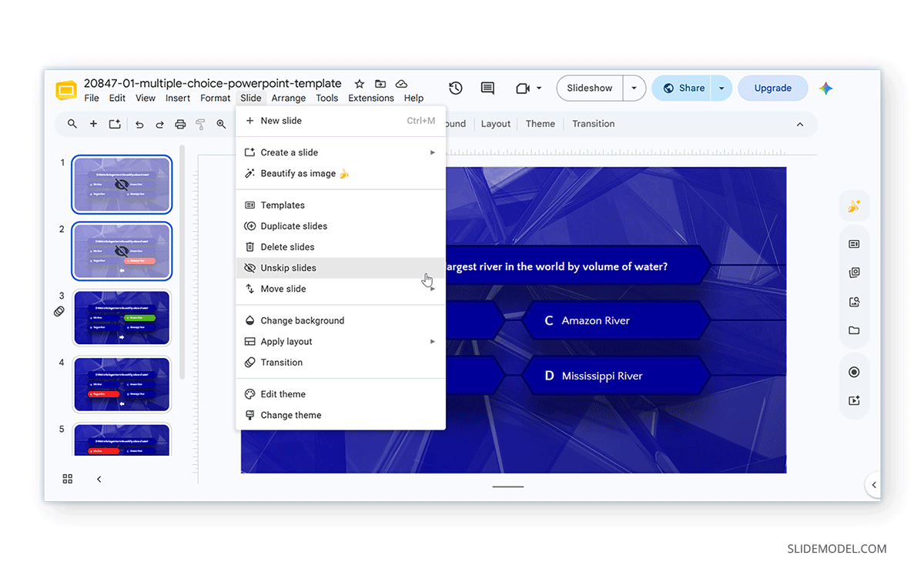Viewport: 924px width, 572px height.
Task: Open the folder icon in side panel
Action: 854,330
